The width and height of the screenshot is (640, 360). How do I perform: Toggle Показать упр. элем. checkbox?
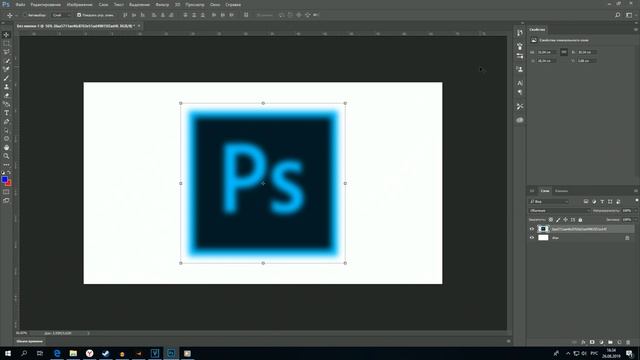(79, 15)
